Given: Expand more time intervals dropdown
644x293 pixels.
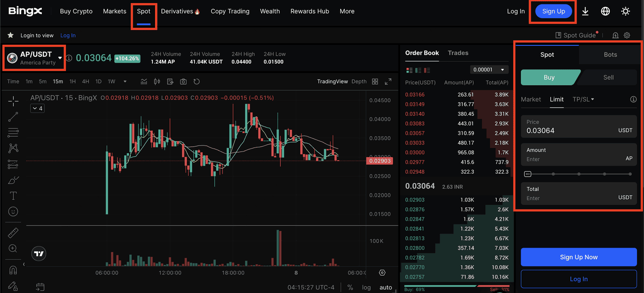Looking at the screenshot, I should [125, 82].
